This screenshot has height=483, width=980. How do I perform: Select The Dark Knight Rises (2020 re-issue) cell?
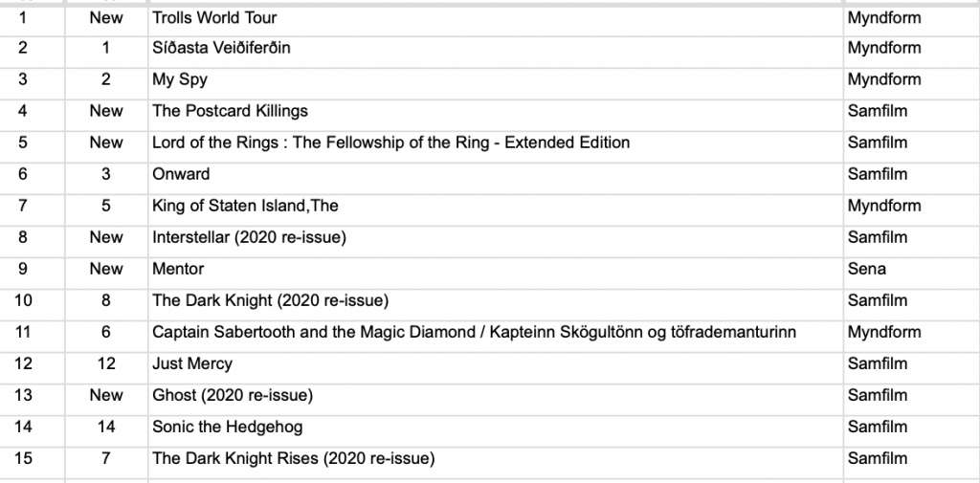(293, 458)
